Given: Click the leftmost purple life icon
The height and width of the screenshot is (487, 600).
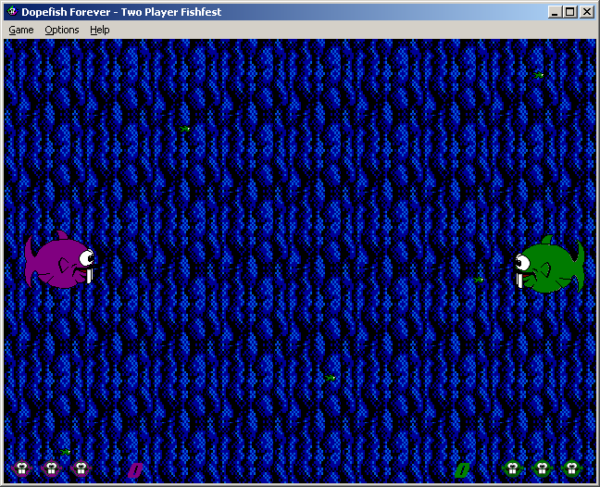Looking at the screenshot, I should pos(22,468).
